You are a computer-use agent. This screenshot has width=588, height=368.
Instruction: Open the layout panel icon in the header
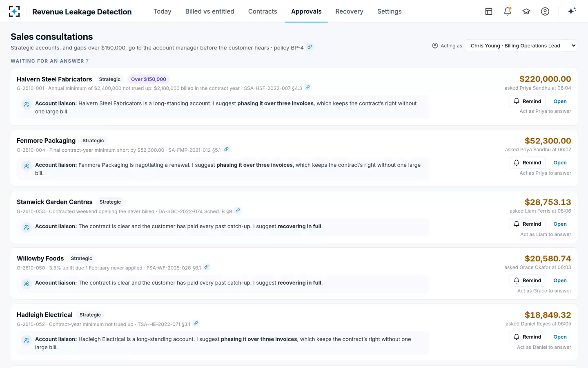[x=489, y=11]
